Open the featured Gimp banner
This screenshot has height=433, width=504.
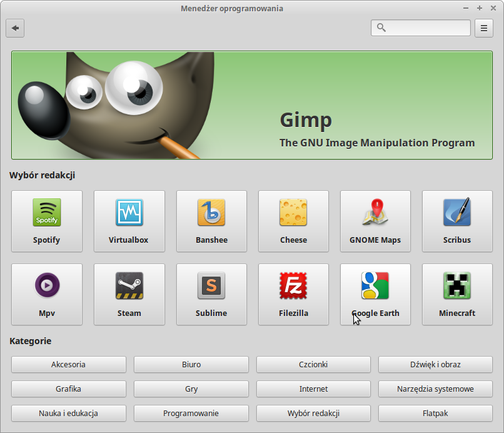click(252, 105)
